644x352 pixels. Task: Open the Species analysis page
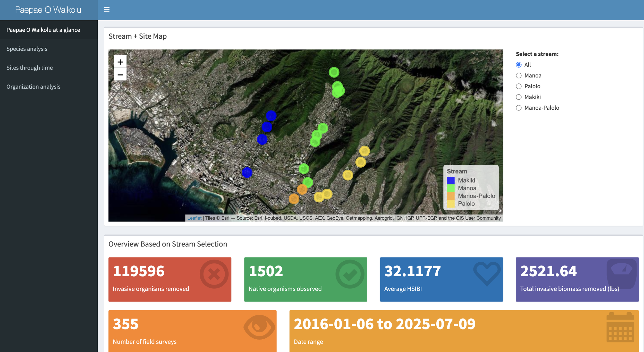click(x=27, y=49)
